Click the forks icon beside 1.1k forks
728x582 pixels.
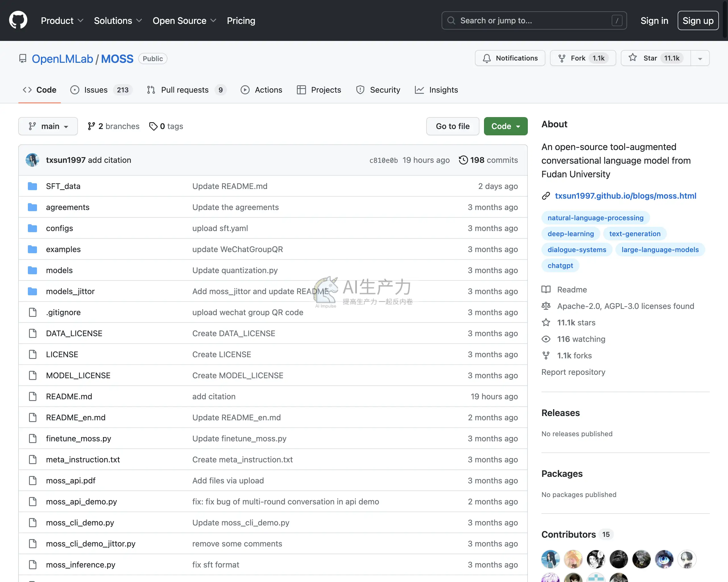click(546, 356)
